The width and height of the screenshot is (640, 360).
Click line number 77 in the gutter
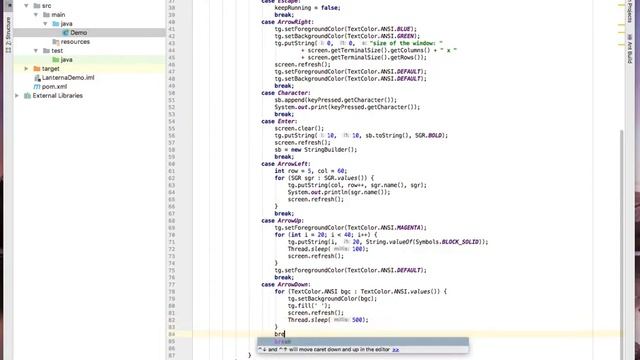(x=171, y=285)
